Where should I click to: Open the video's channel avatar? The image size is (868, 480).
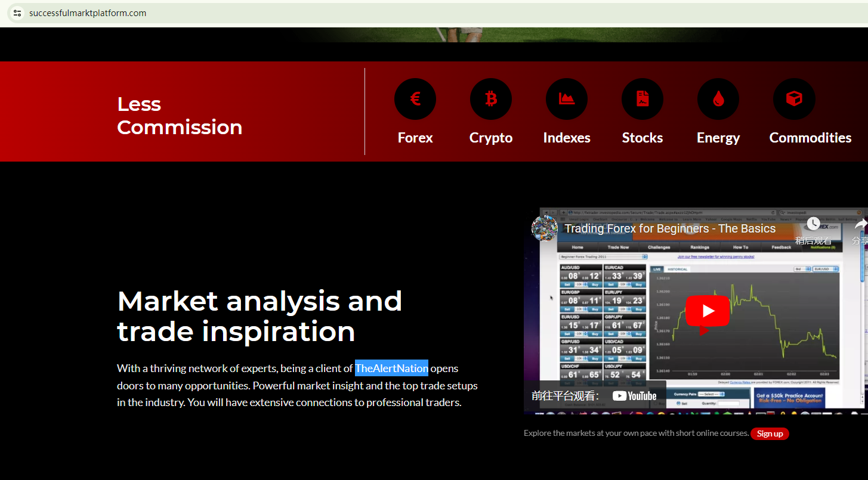[x=545, y=228]
